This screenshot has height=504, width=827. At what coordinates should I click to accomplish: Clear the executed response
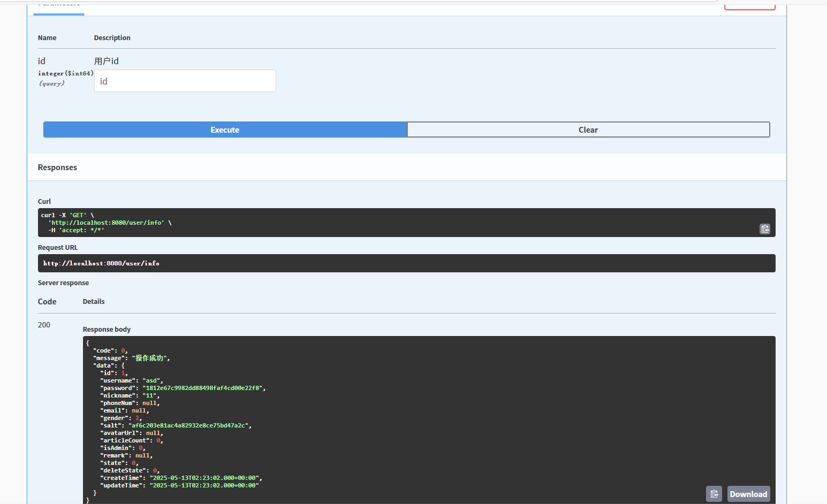[x=588, y=129]
